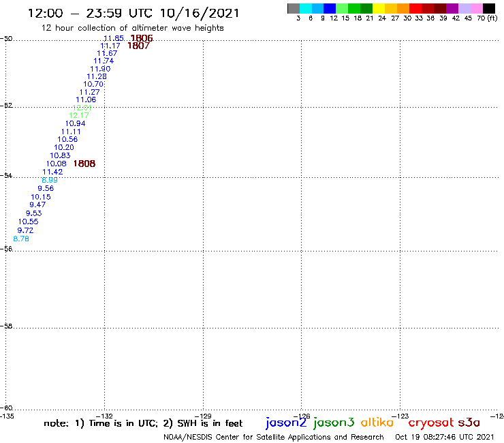Click the 11.67 wave height value
504x443 pixels.
(107, 53)
